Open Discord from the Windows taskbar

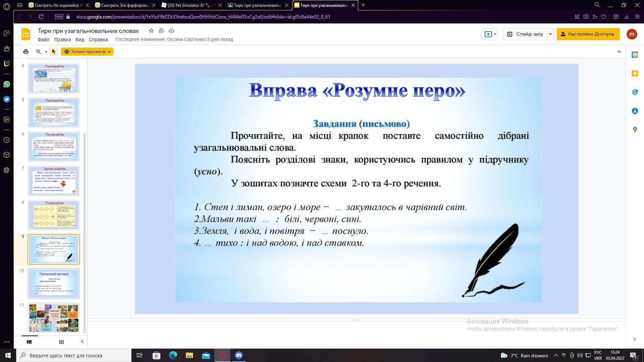click(x=239, y=355)
